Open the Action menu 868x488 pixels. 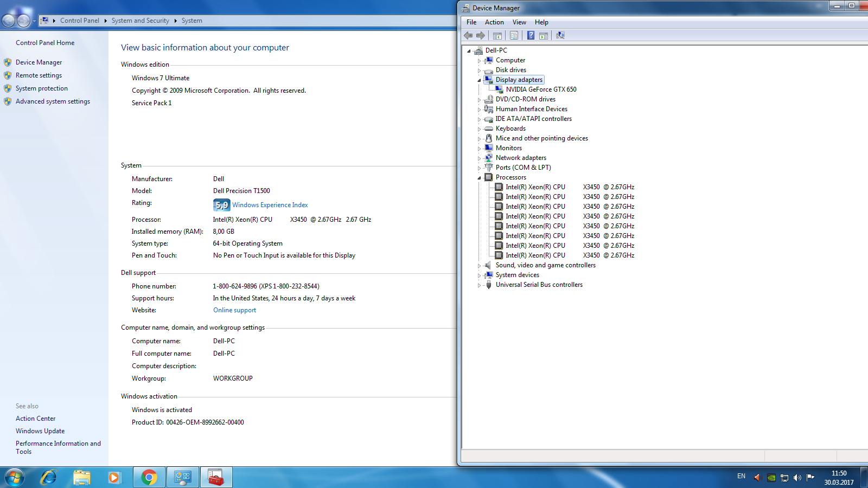coord(494,22)
